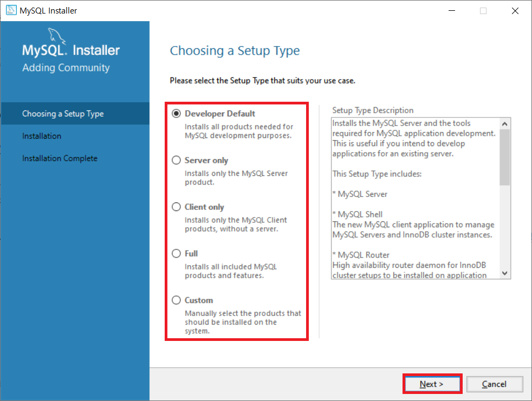Cancel the MySQL installation
532x401 pixels.
point(494,384)
